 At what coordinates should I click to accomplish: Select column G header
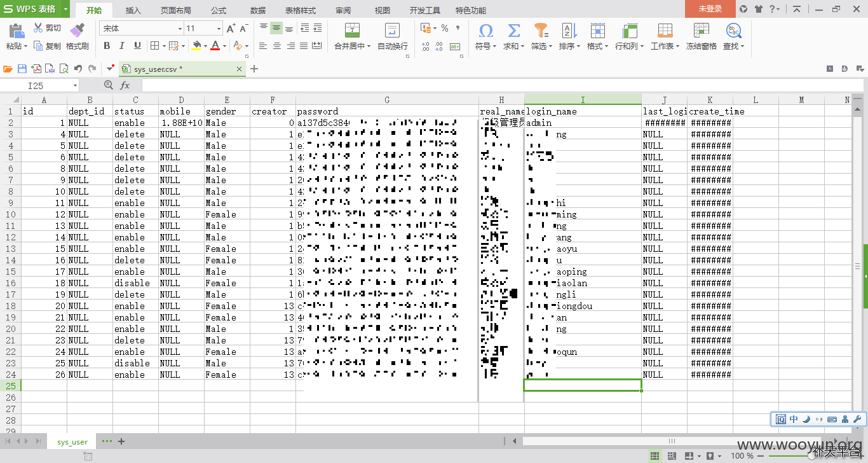[x=388, y=99]
